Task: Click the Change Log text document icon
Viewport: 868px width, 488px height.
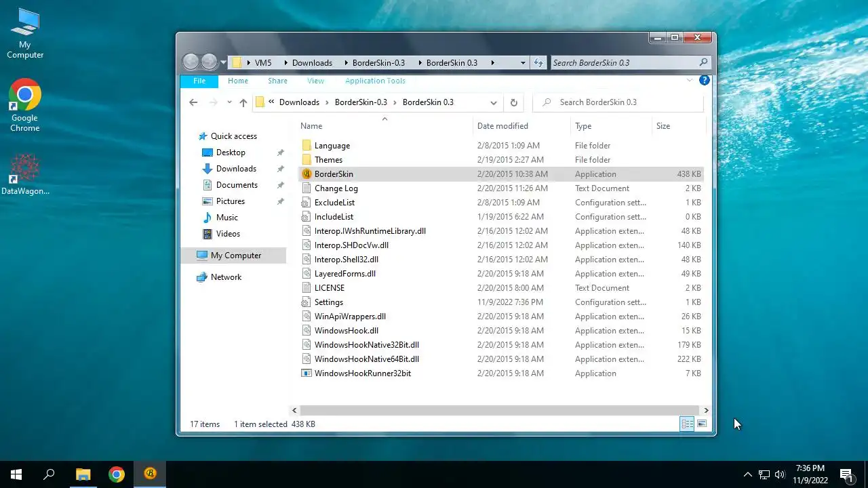Action: pos(307,188)
